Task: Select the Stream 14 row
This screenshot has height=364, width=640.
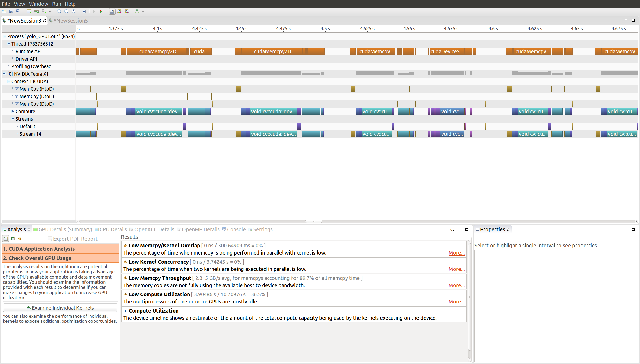Action: (38, 134)
